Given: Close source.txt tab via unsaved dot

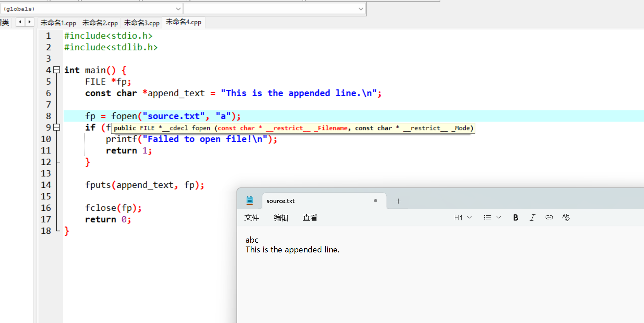Looking at the screenshot, I should point(376,201).
